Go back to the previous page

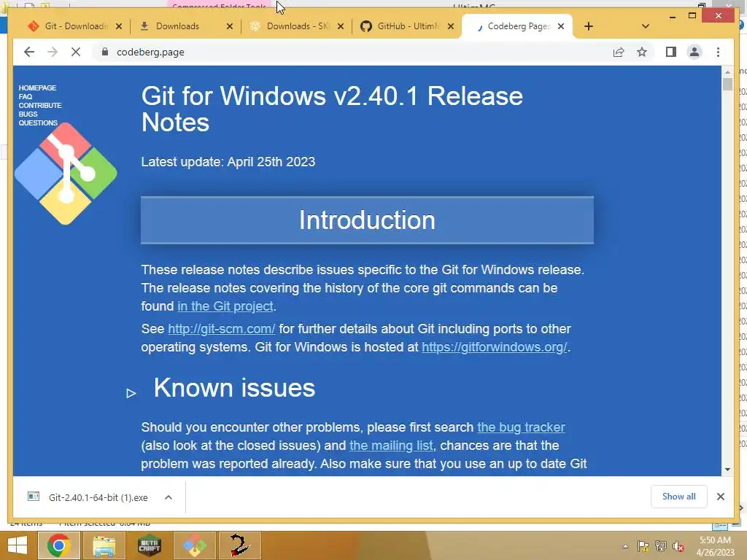tap(29, 52)
